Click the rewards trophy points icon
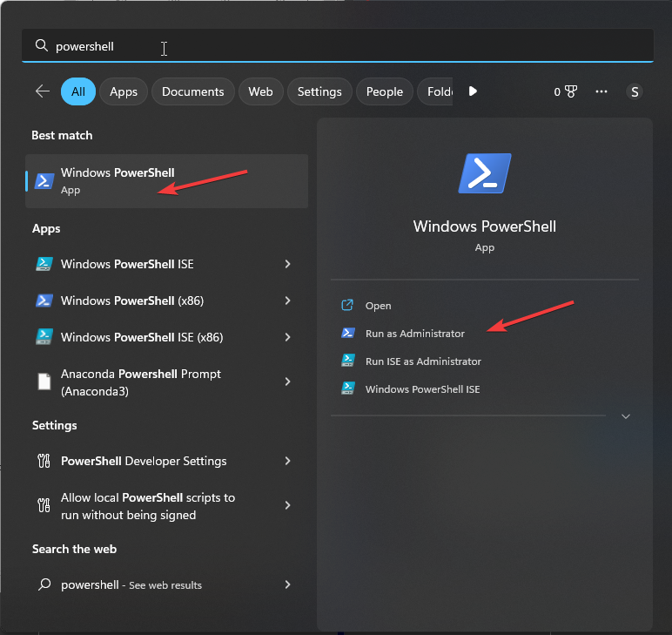Screen dimensions: 672x635 pyautogui.click(x=571, y=91)
